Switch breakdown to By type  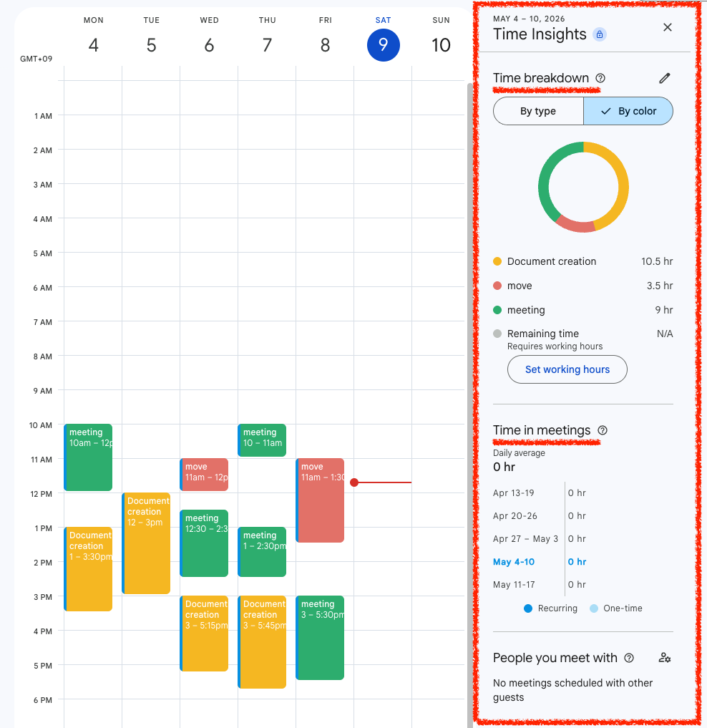pyautogui.click(x=538, y=111)
